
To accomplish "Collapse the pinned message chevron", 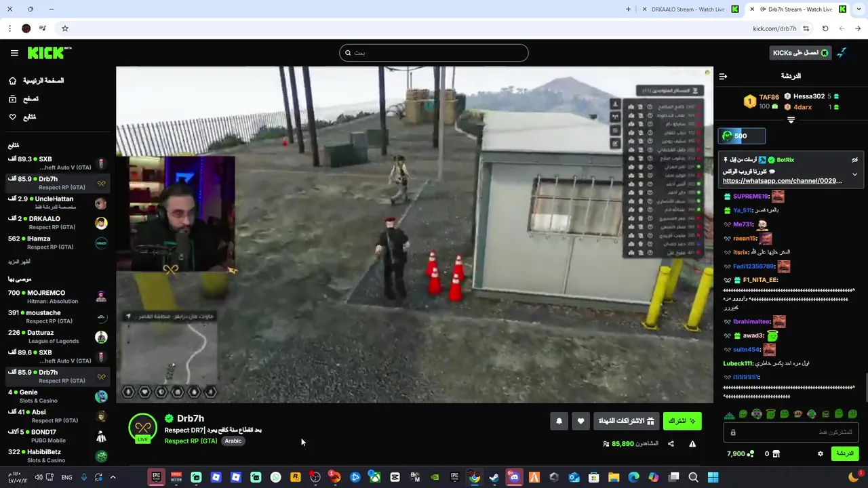I will 854,174.
